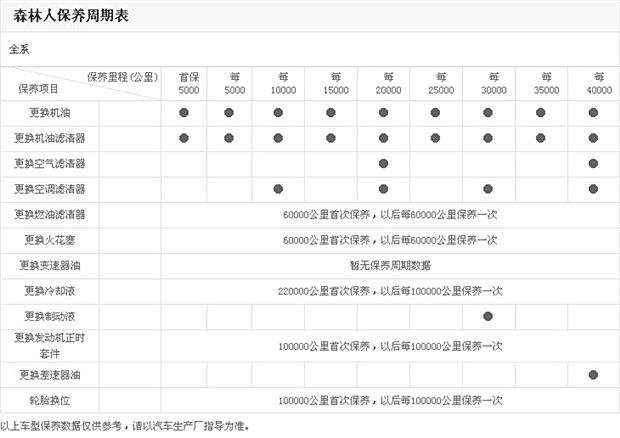Click the 更换机油滤清器 dot under 首保 5000
The height and width of the screenshot is (438, 620).
pos(184,138)
